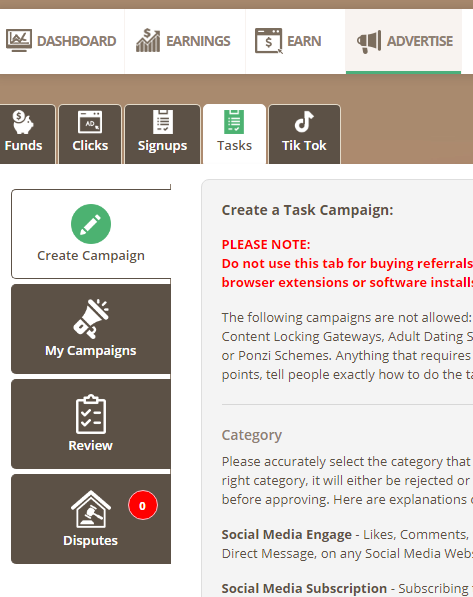The image size is (473, 597).
Task: Select the Earn dollar window icon
Action: [x=268, y=41]
